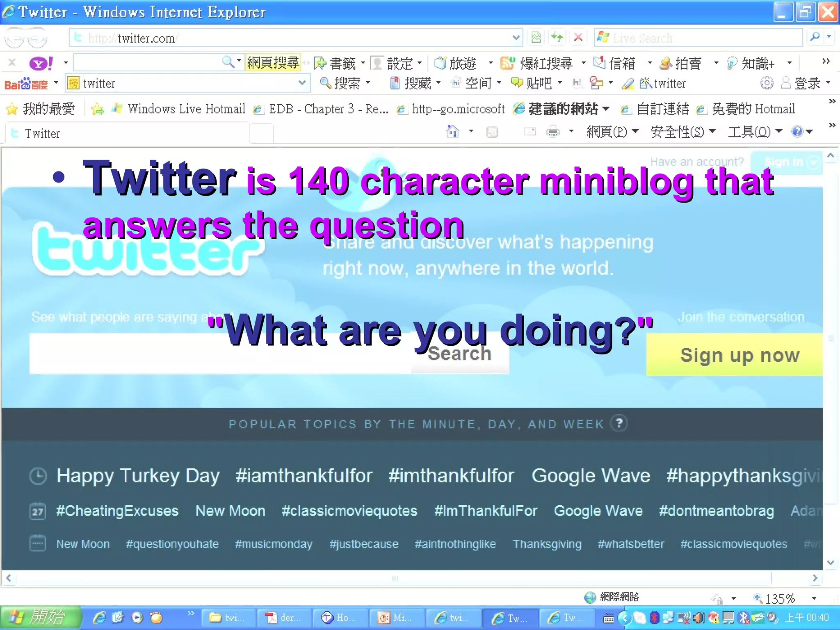
Task: Open the Help question mark icon
Action: [797, 132]
